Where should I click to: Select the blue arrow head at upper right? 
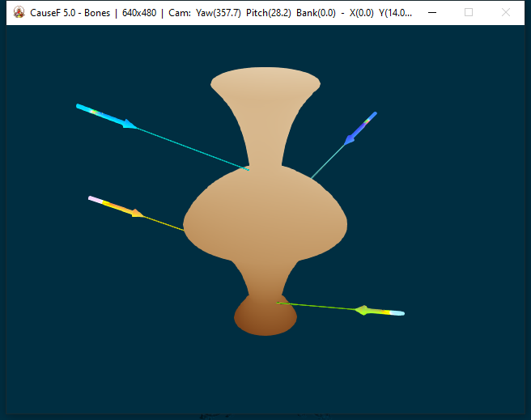[x=350, y=139]
